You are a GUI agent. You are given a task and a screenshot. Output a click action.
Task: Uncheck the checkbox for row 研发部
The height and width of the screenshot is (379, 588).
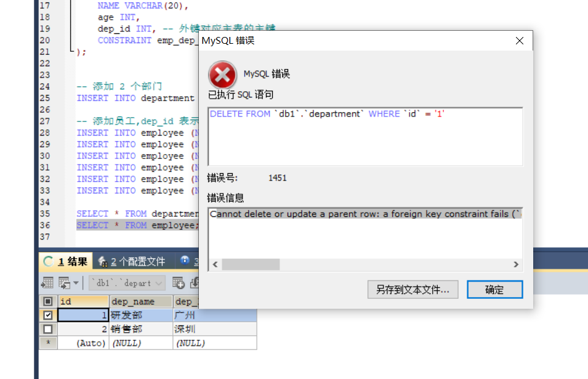[48, 315]
